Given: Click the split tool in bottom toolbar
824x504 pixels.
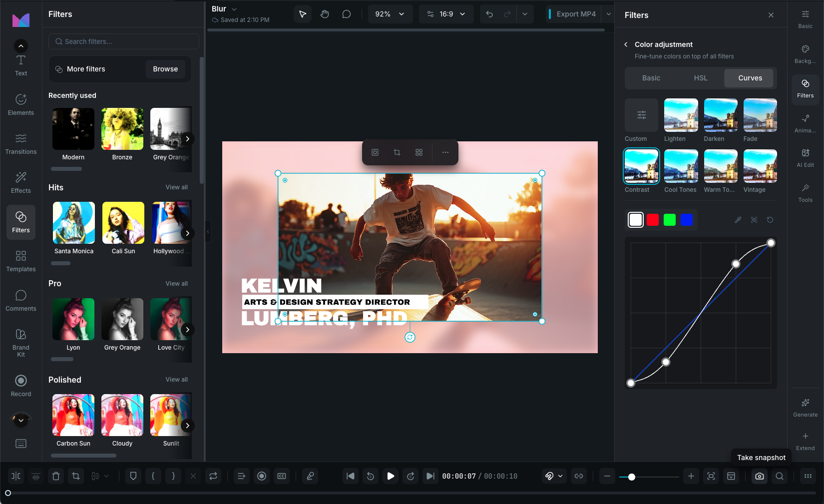Looking at the screenshot, I should tap(16, 476).
